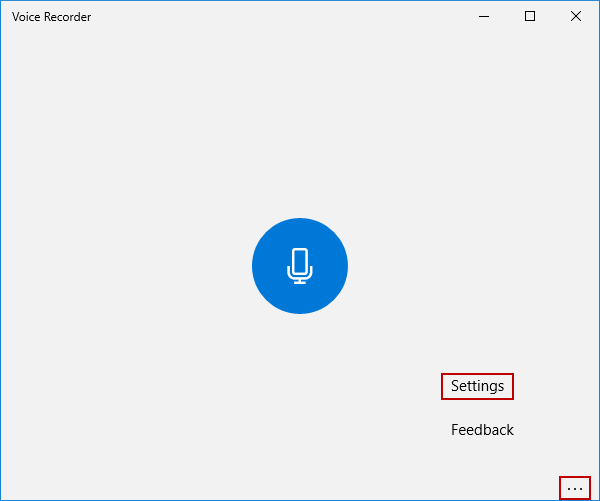Choose the Feedback menu entry
Image resolution: width=600 pixels, height=501 pixels.
482,430
